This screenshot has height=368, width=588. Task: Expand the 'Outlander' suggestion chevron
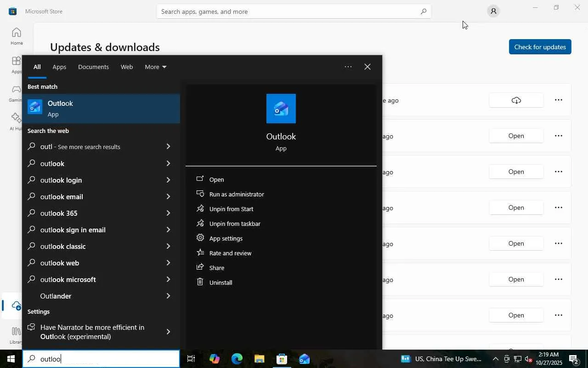point(168,296)
